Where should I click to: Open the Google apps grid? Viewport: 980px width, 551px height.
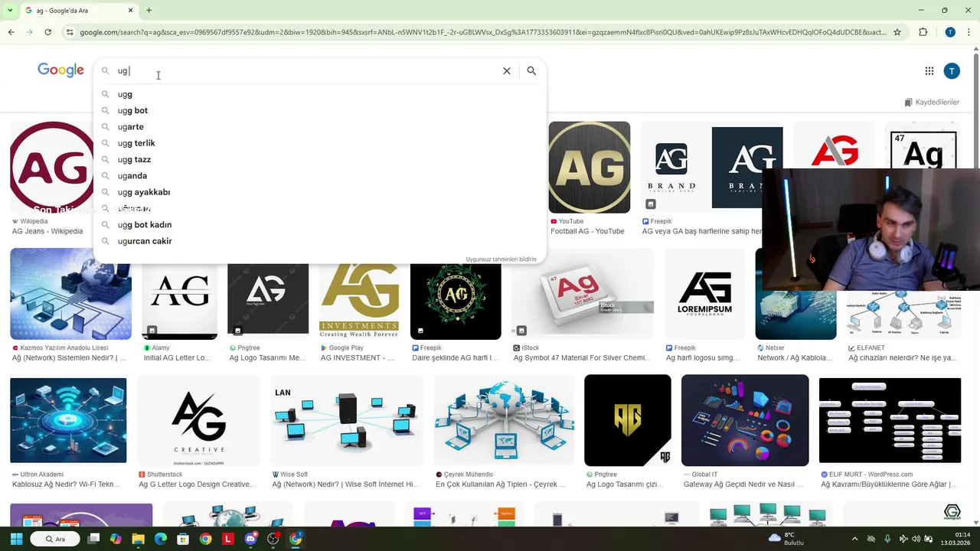[929, 71]
